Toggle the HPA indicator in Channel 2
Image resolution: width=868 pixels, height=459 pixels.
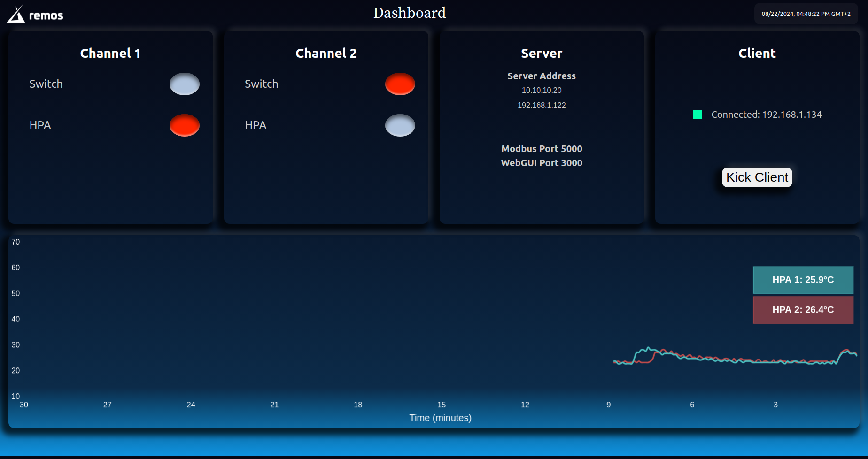click(x=400, y=125)
